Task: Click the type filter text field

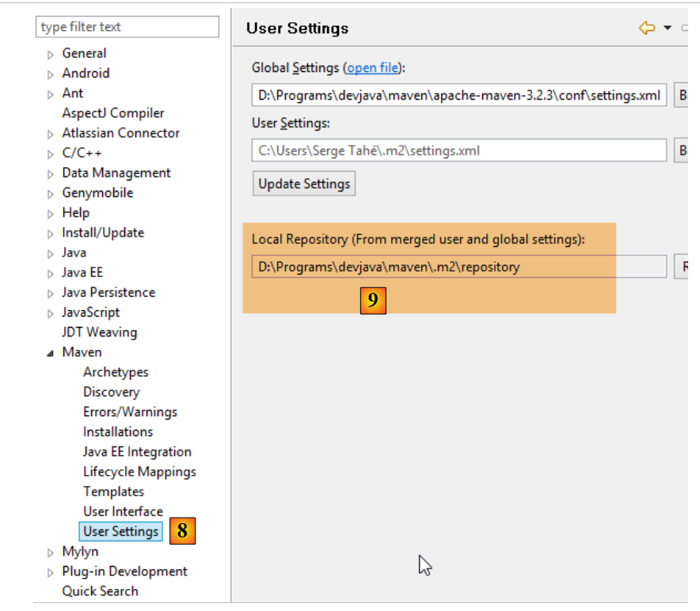Action: click(x=127, y=27)
